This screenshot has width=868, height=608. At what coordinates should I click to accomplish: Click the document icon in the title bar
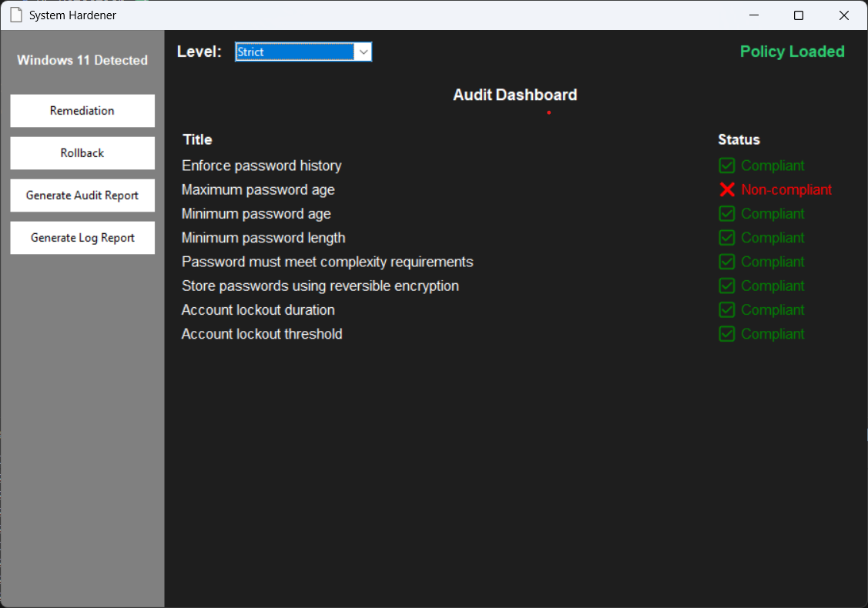[17, 15]
